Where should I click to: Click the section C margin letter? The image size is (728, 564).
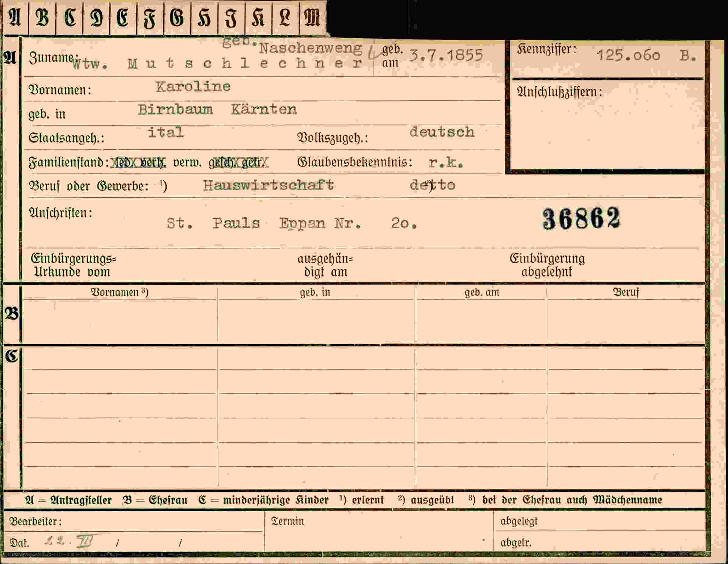12,356
